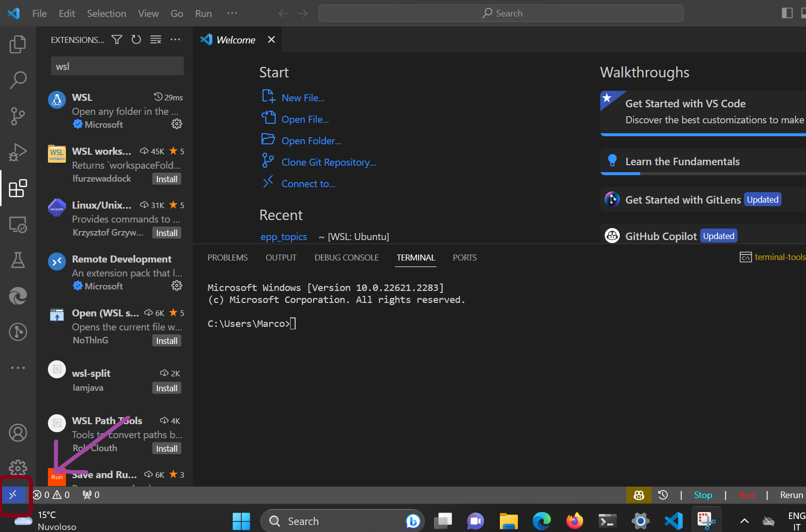Install the WSL workspaceFolder extension
The image size is (806, 532).
click(x=167, y=179)
